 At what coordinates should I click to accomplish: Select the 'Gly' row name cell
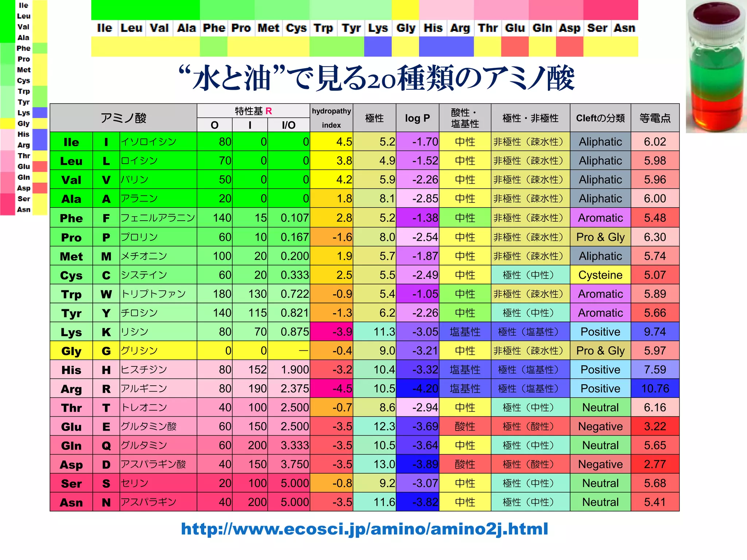click(x=71, y=351)
